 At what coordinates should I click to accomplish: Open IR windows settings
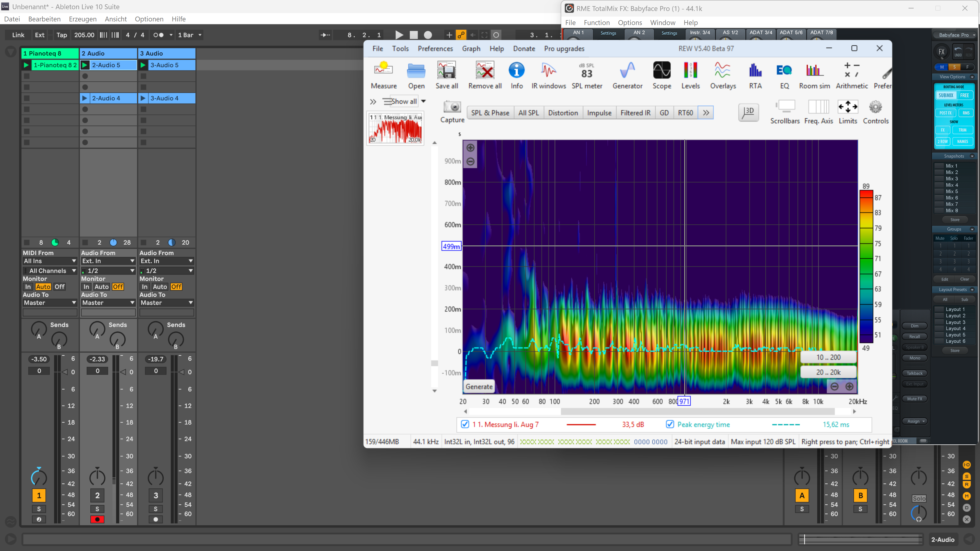[549, 75]
